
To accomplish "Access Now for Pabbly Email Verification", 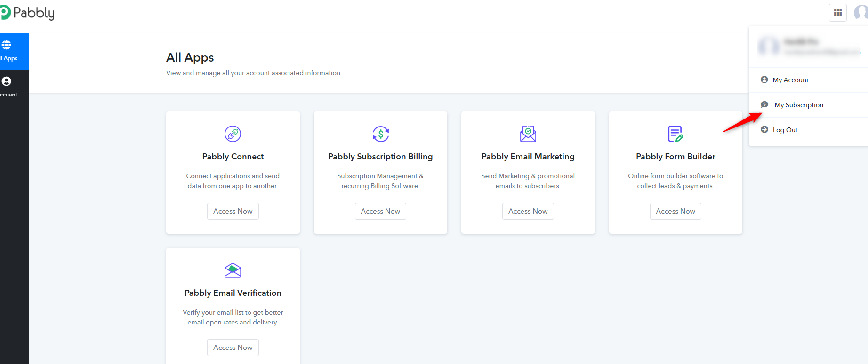I will (x=233, y=348).
